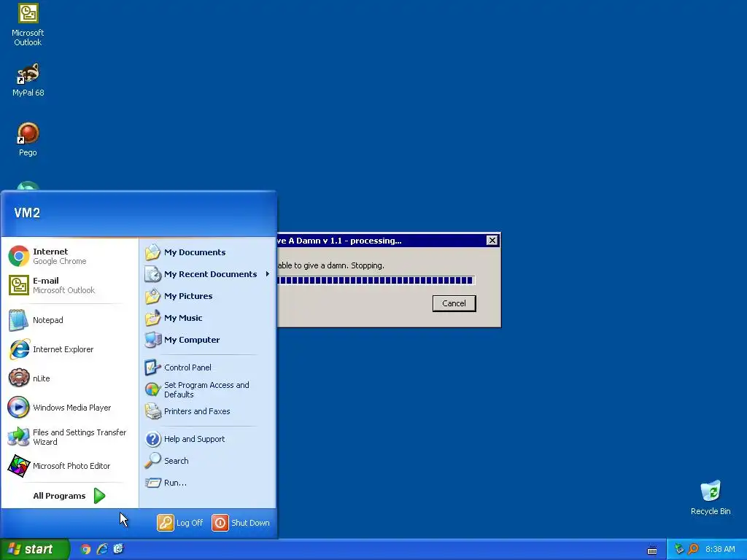
Task: Open Set Program Access and Defaults
Action: pos(207,389)
